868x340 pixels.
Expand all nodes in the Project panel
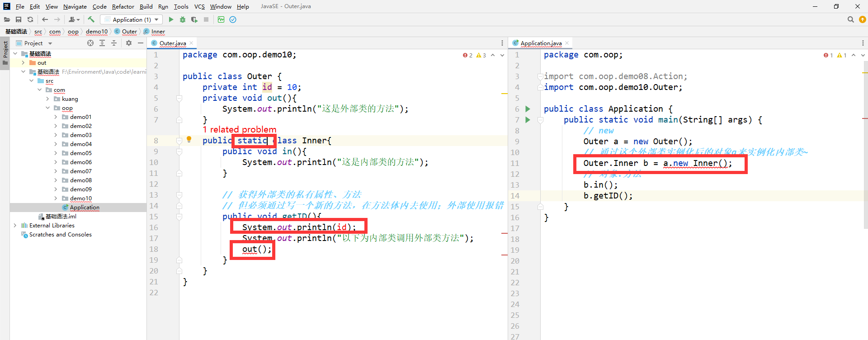(x=102, y=43)
